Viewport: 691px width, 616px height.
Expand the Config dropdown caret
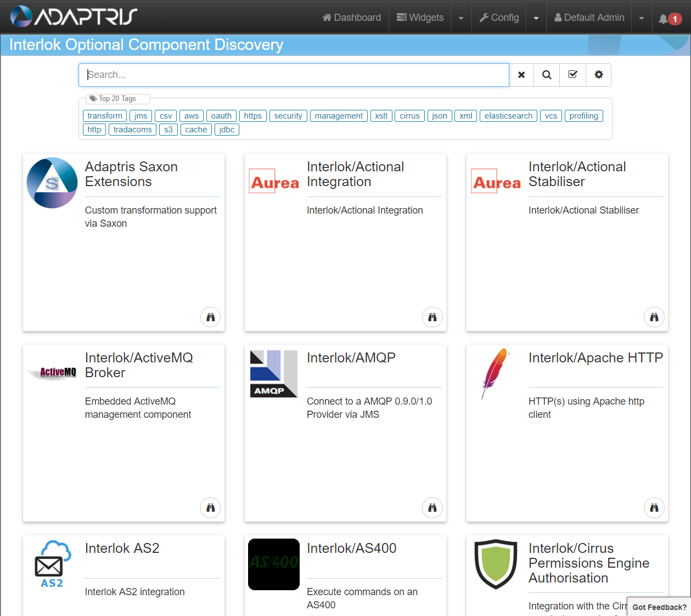(x=536, y=18)
